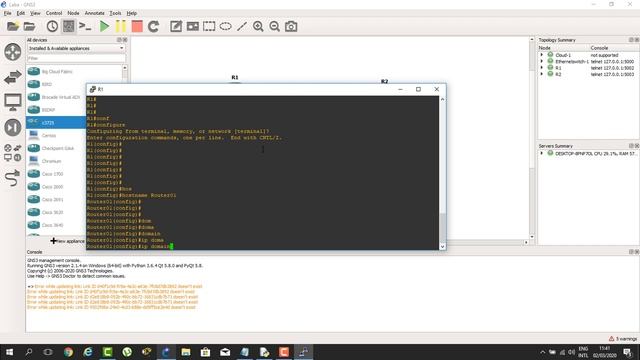Open the Help menu
This screenshot has width=640, height=360.
click(x=131, y=13)
